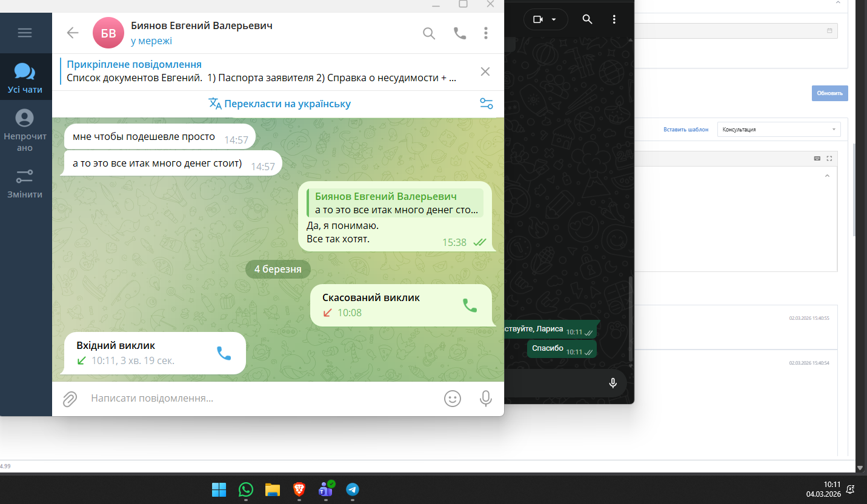Click 'Перекласти на українську' translate button

coord(280,104)
